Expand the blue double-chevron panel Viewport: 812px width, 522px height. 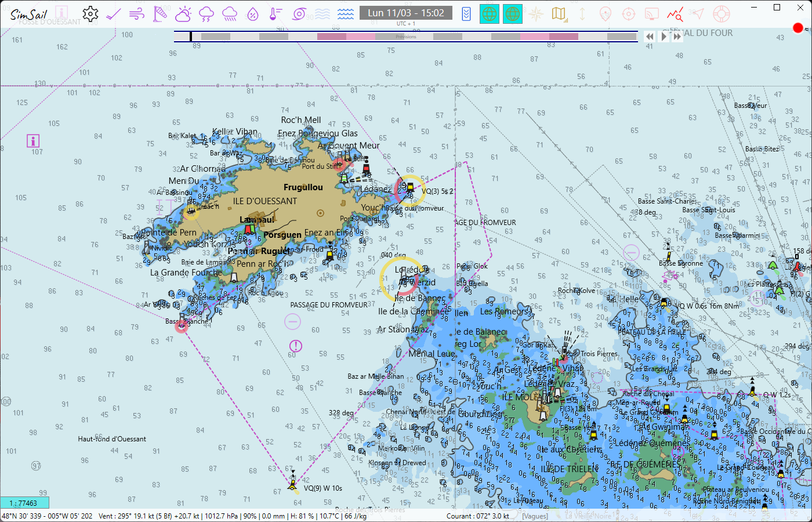466,14
